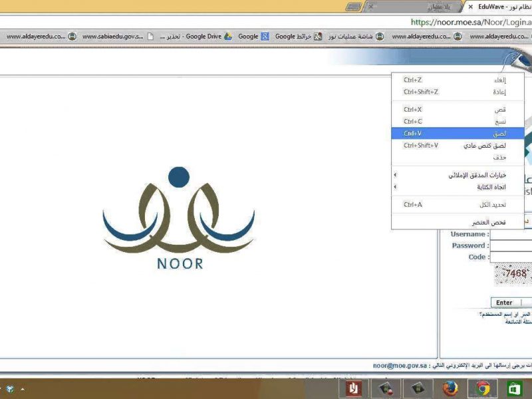Click the 7468 captcha image
Image resolution: width=532 pixels, height=399 pixels.
tap(513, 275)
